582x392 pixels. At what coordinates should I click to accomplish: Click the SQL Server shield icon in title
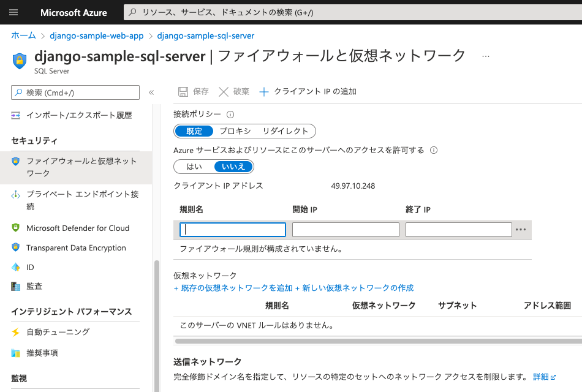pos(20,61)
